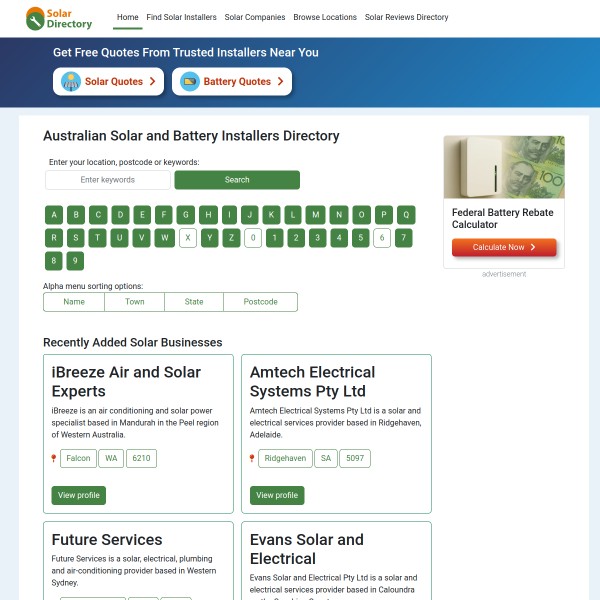Open Solar Reviews Directory
This screenshot has height=600, width=600.
(x=406, y=17)
